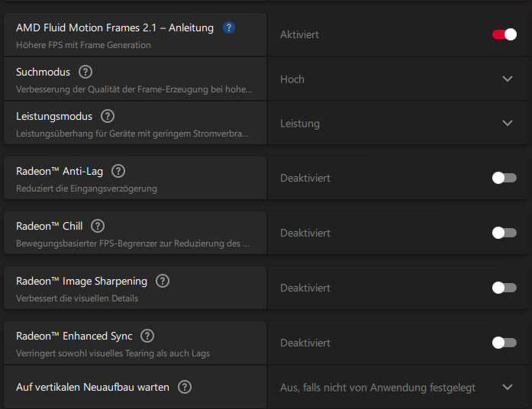Select 'Auf vertikalen Neuaufbau warten' label
The width and height of the screenshot is (532, 409).
point(92,388)
